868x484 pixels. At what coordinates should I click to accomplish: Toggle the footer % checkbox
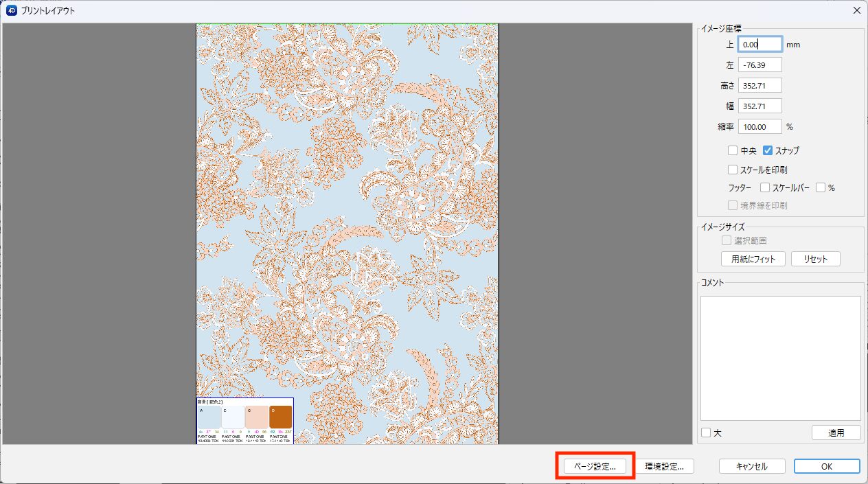(820, 187)
